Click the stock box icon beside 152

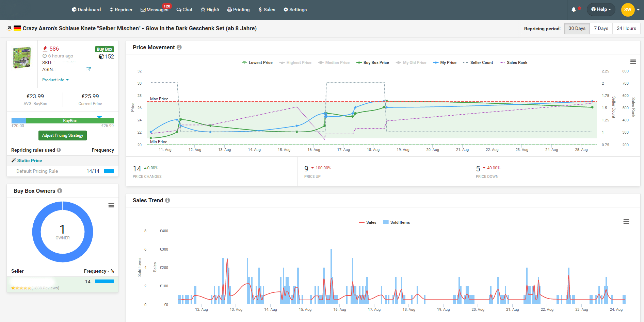coord(101,57)
